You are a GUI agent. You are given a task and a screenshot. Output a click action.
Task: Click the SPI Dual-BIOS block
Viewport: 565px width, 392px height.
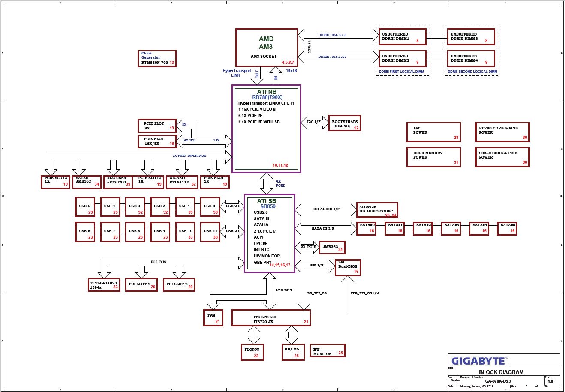347,267
